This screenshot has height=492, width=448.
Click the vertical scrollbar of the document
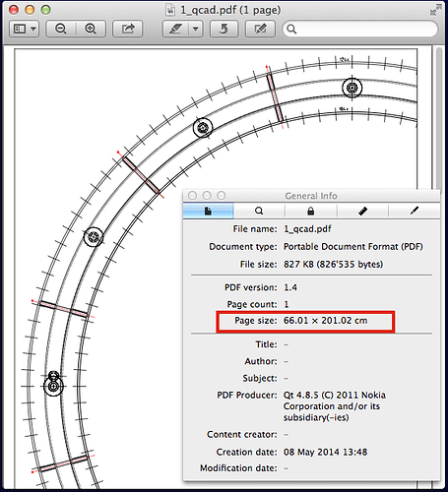439,121
